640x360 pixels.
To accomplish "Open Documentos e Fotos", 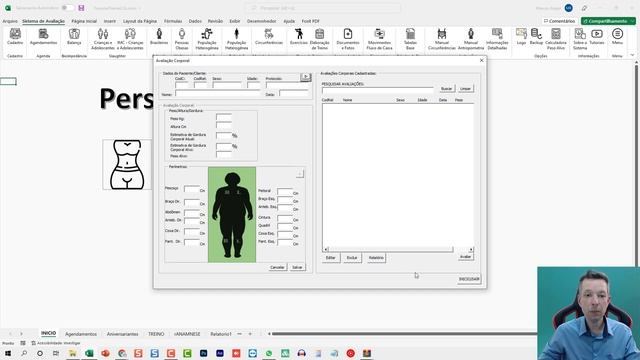I will (348, 39).
